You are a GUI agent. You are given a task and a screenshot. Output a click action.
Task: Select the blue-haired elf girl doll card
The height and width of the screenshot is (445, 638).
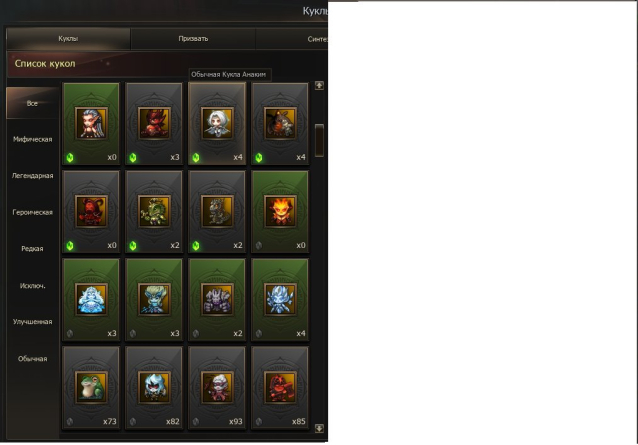pos(91,124)
